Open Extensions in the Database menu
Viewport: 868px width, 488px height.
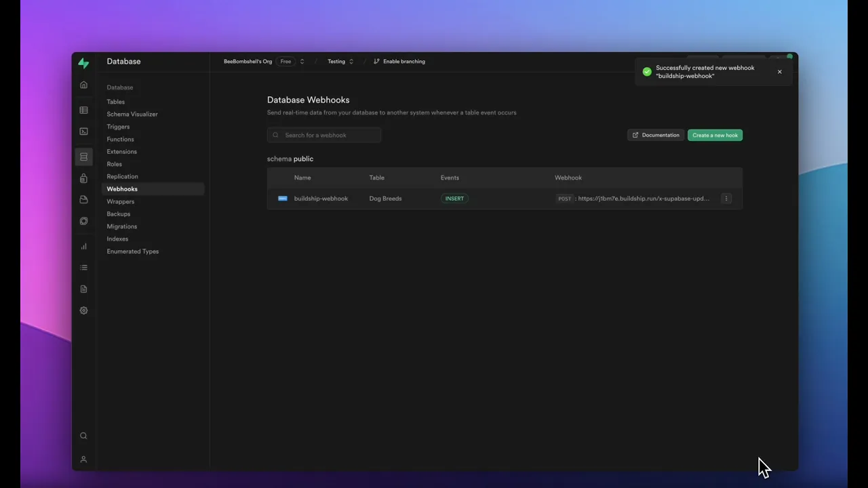pyautogui.click(x=122, y=152)
